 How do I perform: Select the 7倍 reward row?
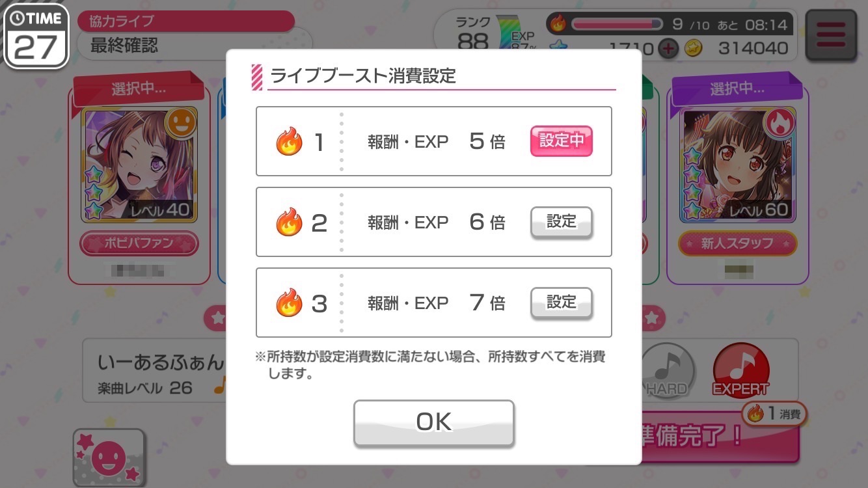tap(434, 303)
